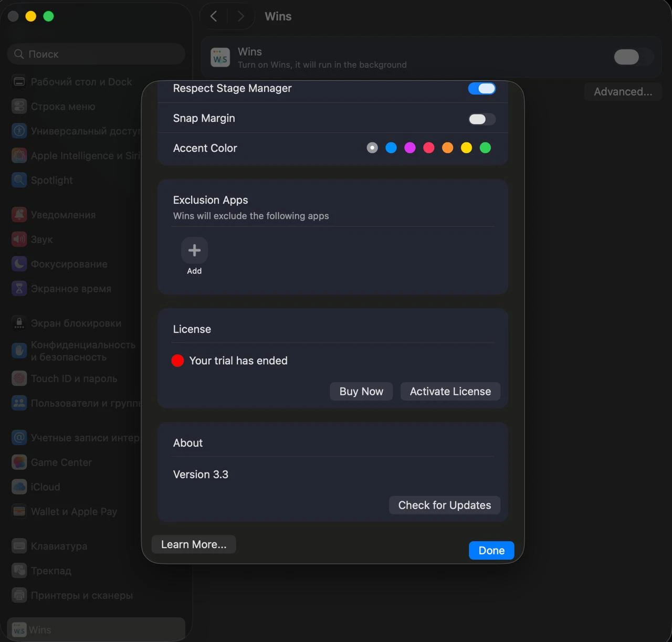Open the Advanced options button
The image size is (672, 642).
point(623,92)
